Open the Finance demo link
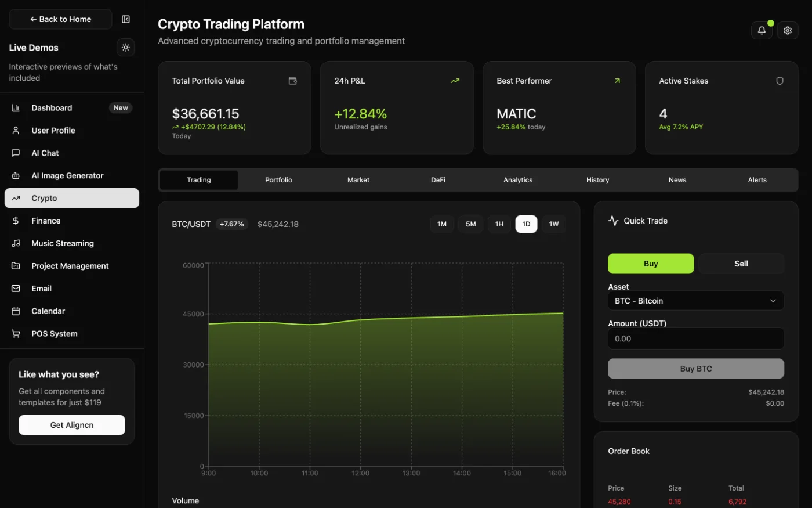812x508 pixels. [x=72, y=221]
